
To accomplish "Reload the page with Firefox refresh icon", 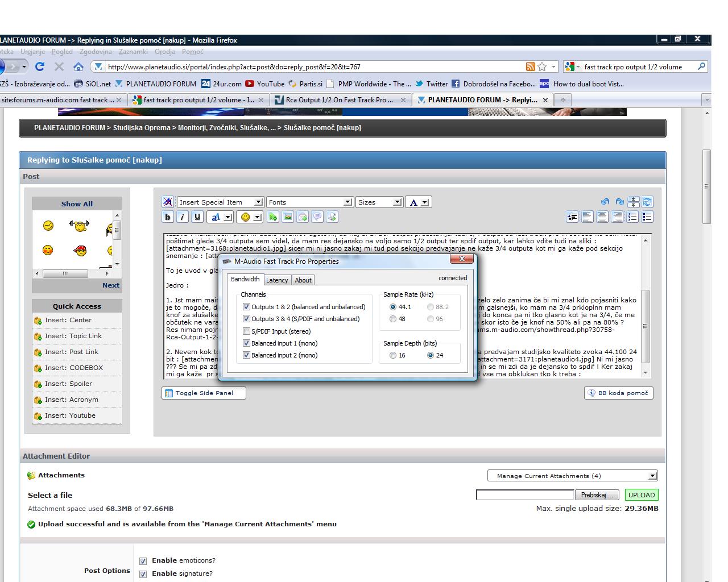I will pos(40,66).
